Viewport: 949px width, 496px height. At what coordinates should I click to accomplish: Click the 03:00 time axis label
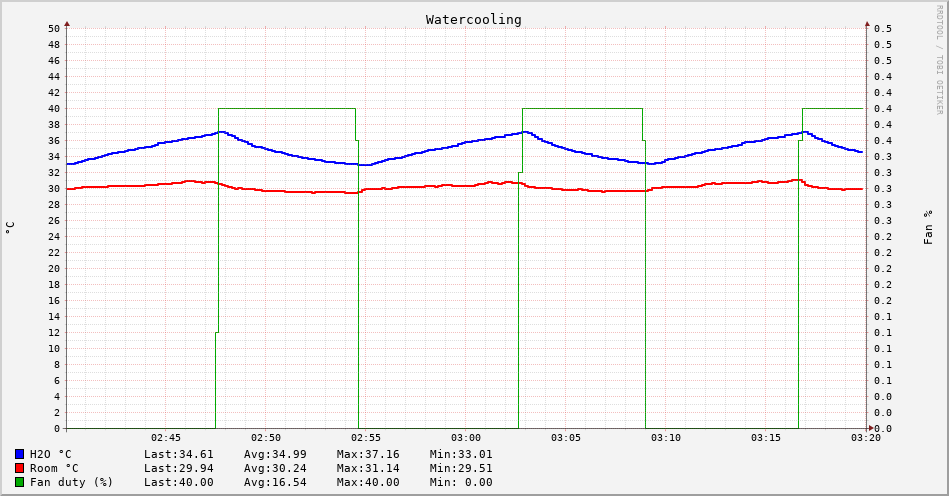coord(466,438)
